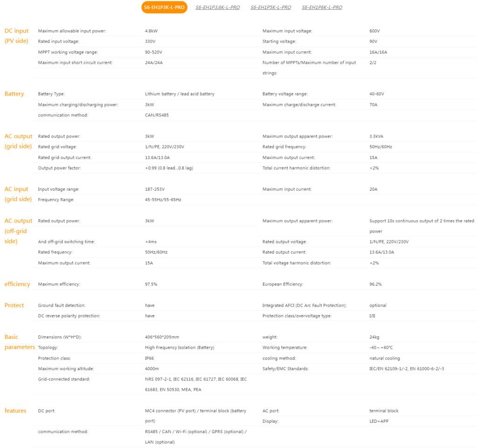Click the LED+APP display value
Viewport: 477px width, 448px height.
coord(379,421)
